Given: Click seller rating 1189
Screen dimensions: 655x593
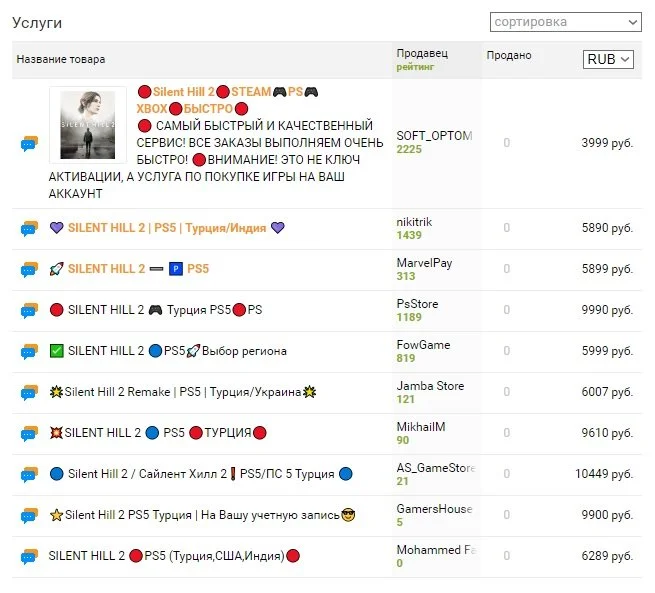Looking at the screenshot, I should tap(409, 317).
